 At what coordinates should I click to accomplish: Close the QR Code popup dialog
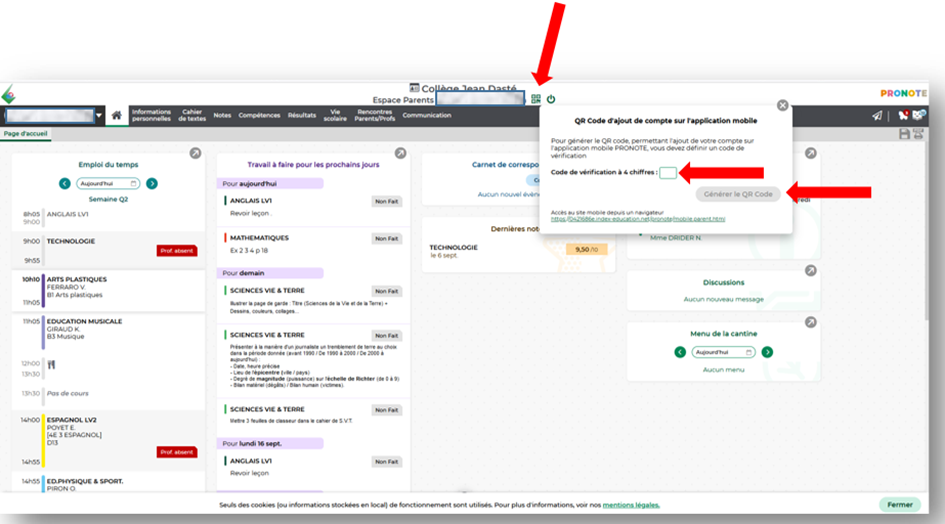coord(782,105)
